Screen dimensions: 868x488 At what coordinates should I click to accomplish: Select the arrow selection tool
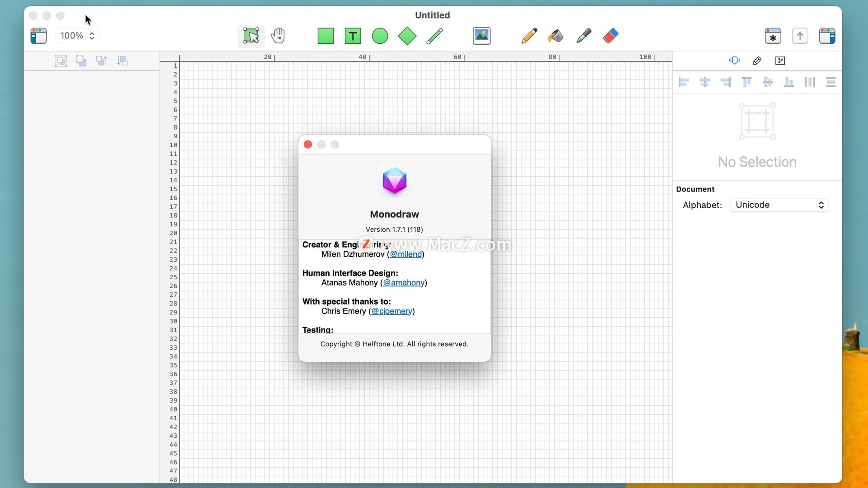pos(251,36)
